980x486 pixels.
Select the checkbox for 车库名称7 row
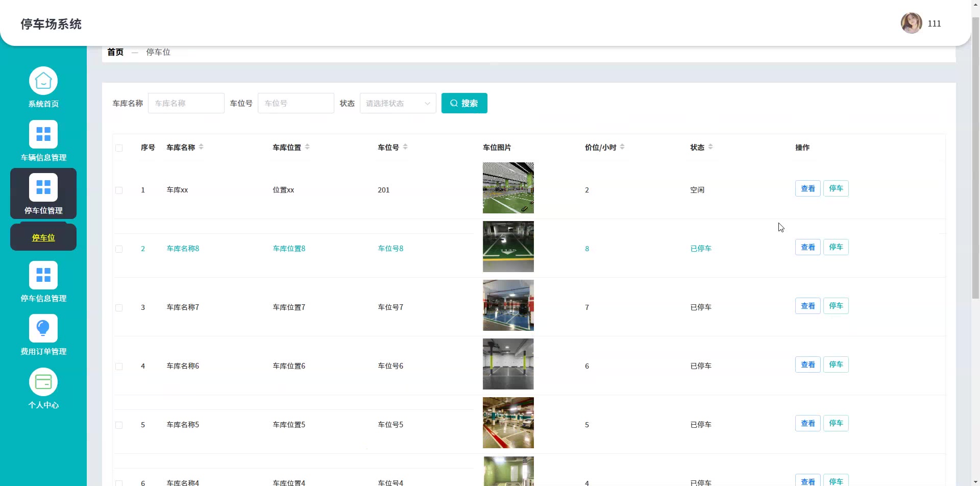click(x=119, y=308)
